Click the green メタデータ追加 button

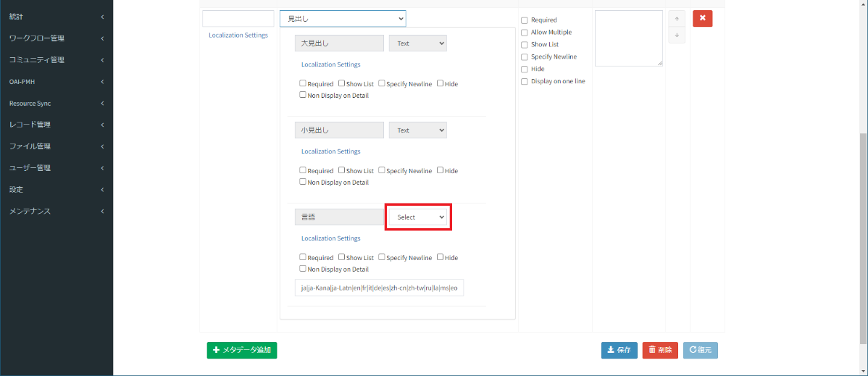tap(241, 350)
